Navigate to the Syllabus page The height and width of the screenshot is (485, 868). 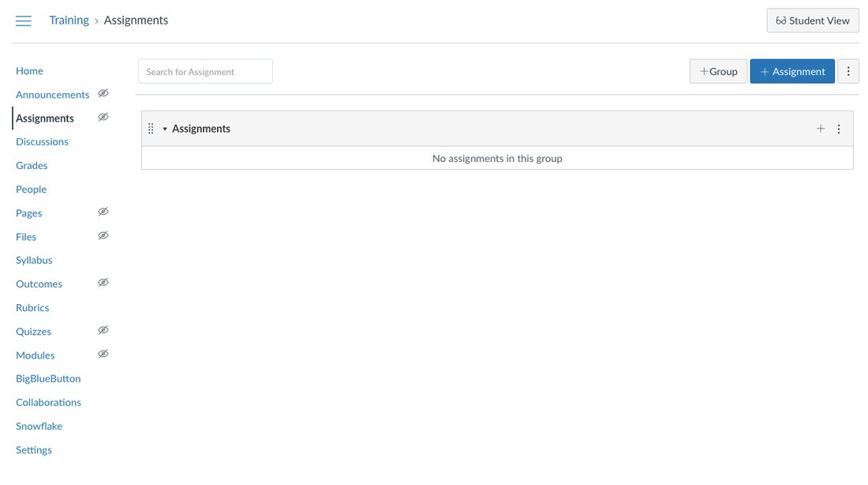tap(34, 260)
